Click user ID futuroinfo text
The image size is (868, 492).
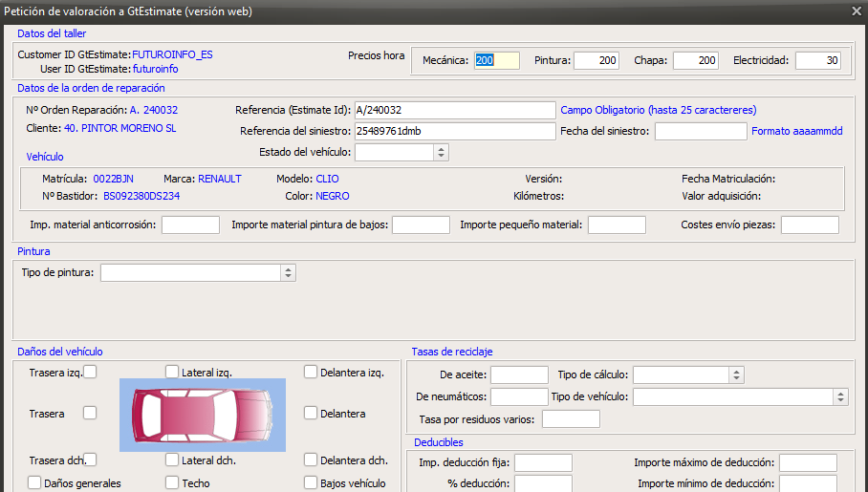pyautogui.click(x=156, y=69)
